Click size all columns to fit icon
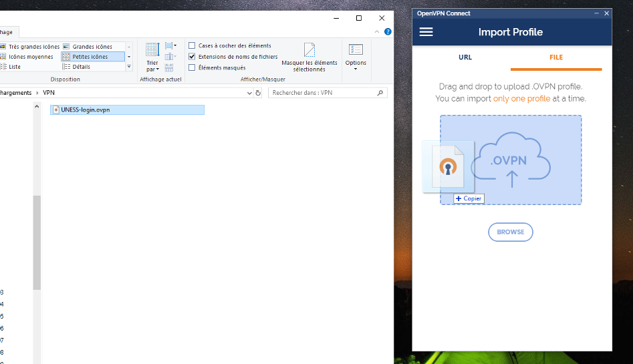 (x=169, y=67)
